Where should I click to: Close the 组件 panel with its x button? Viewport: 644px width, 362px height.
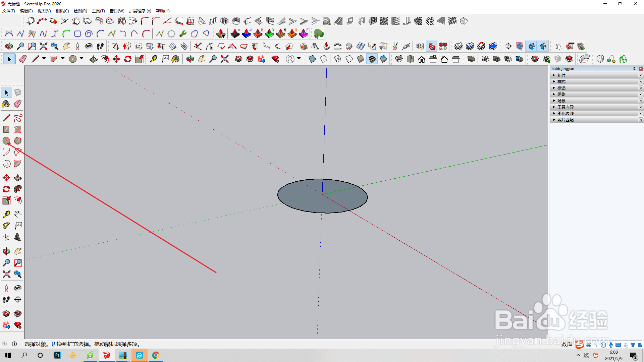[641, 75]
